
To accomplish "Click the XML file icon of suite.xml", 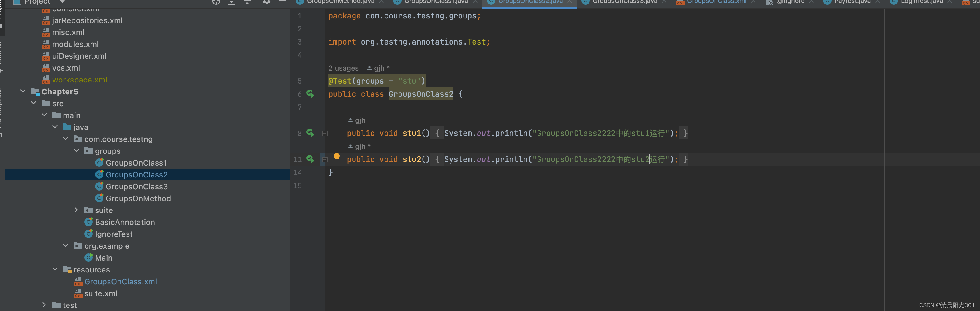I will (78, 293).
